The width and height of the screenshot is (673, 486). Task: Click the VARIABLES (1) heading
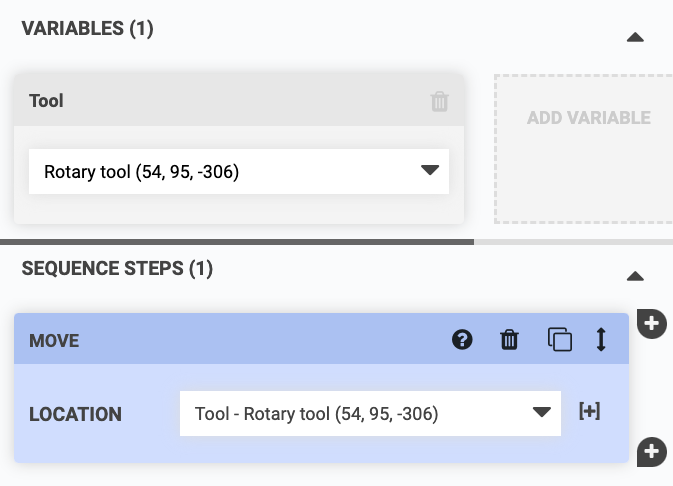tap(88, 29)
